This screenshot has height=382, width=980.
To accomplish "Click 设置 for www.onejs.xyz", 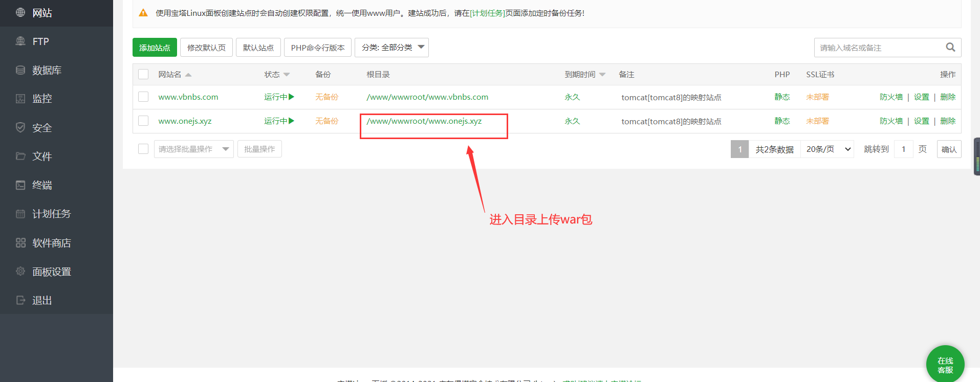I will tap(921, 121).
